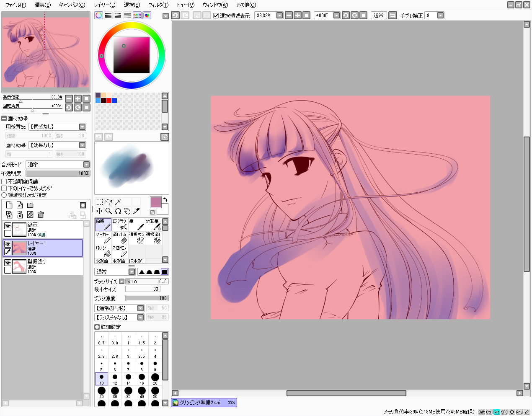
Task: Adjust the 不透明度 opacity slider
Action: point(58,173)
